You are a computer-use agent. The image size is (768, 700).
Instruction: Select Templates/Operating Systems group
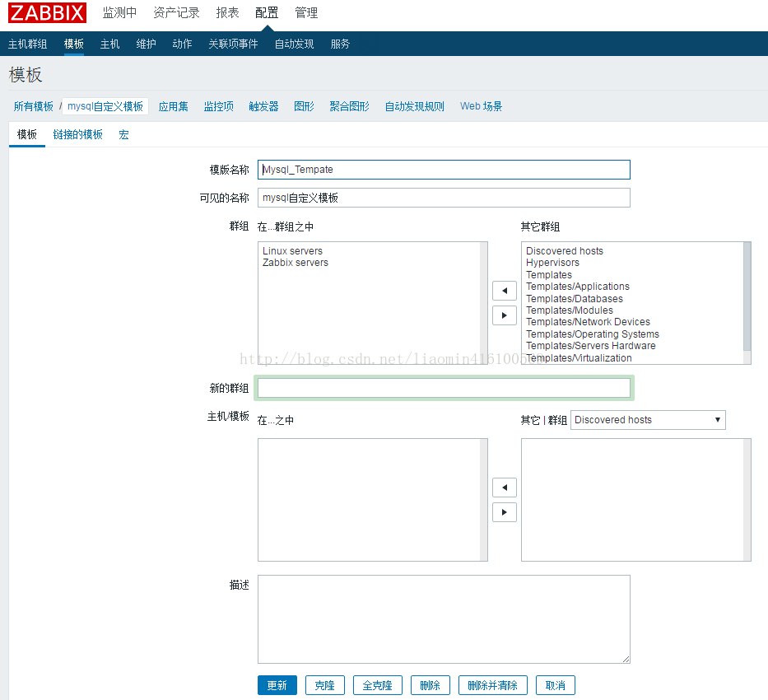pyautogui.click(x=592, y=334)
